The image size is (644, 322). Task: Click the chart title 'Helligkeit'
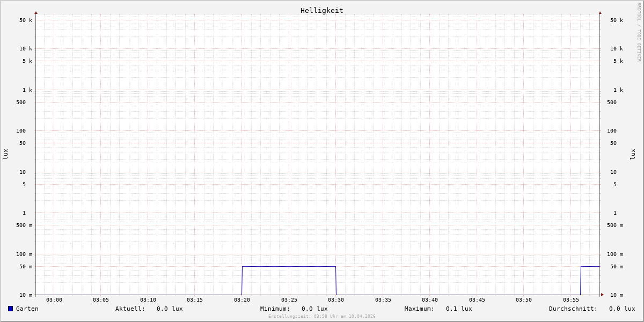[x=322, y=10]
